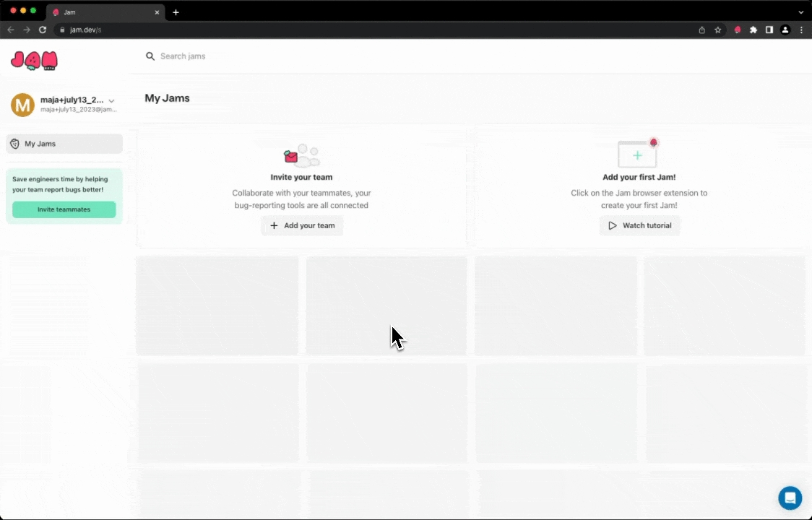This screenshot has width=812, height=520.
Task: Click the share page icon
Action: [701, 30]
